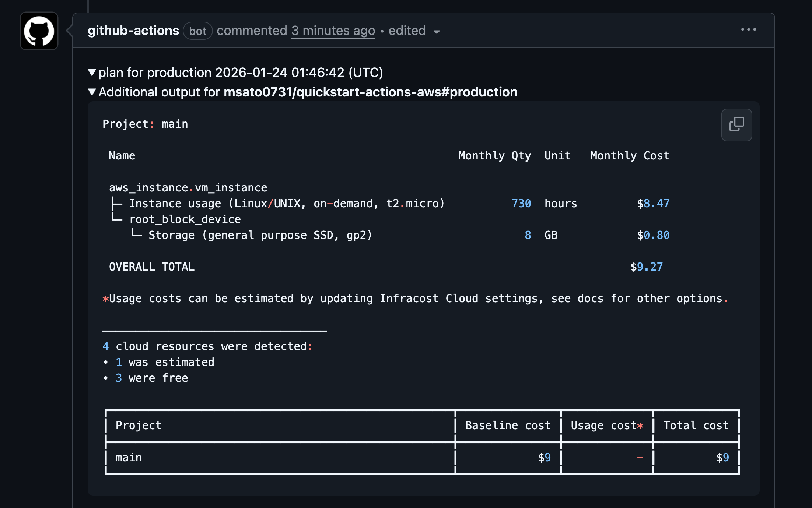
Task: Click the bot badge beside github-actions
Action: point(198,31)
